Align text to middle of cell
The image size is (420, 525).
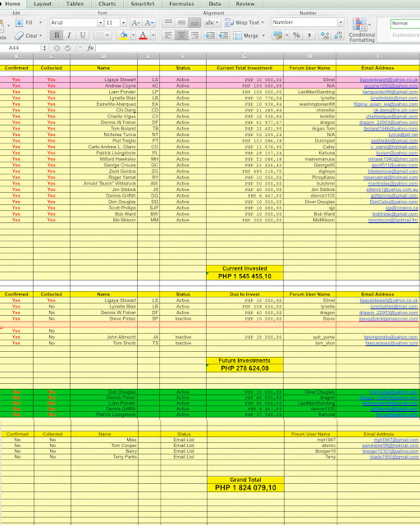pos(181,22)
